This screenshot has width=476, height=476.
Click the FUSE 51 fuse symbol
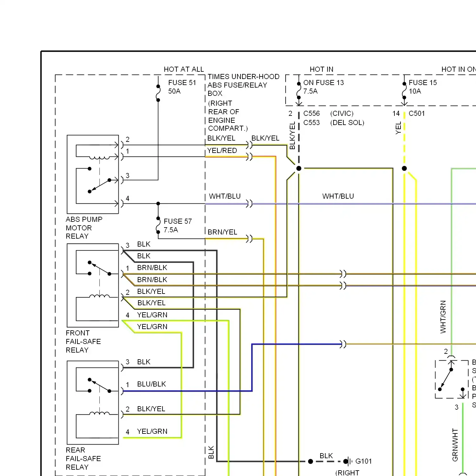pos(158,93)
